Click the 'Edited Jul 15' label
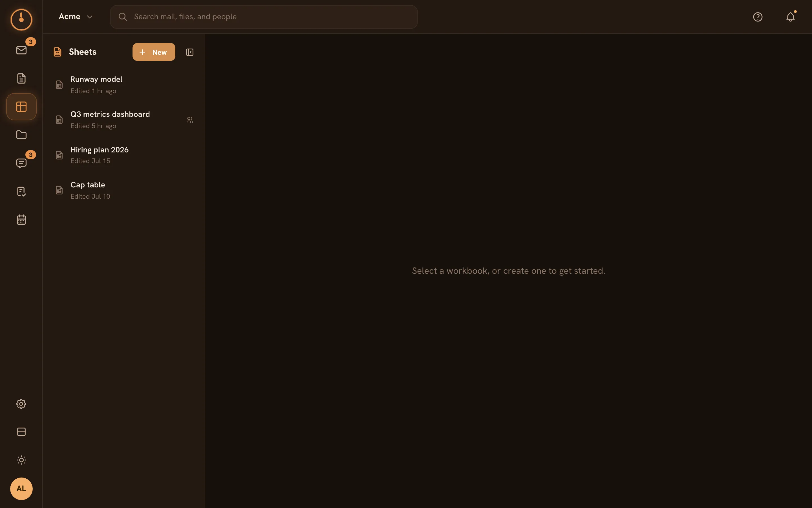812x508 pixels. coord(90,161)
